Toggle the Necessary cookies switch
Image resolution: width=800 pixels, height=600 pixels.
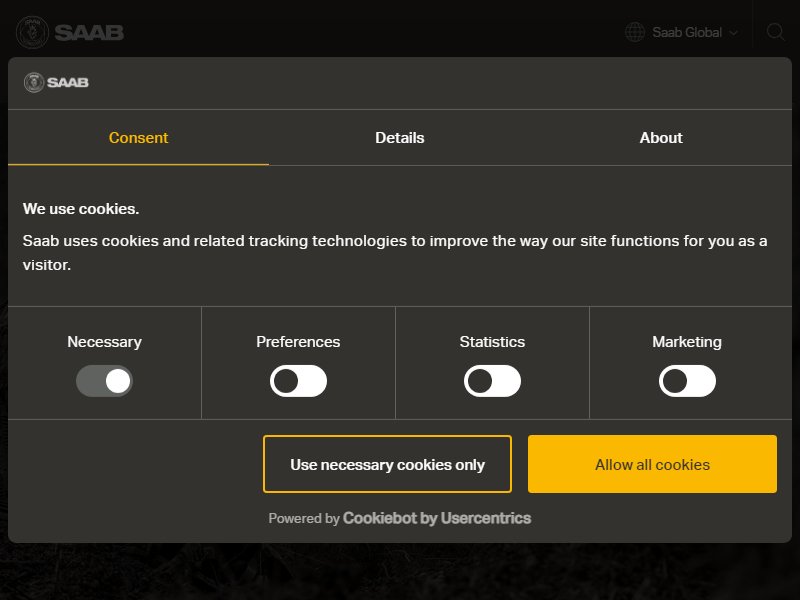click(x=104, y=381)
